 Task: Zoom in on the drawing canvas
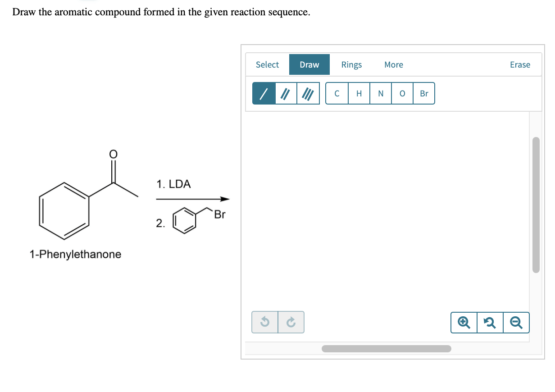[x=464, y=323]
